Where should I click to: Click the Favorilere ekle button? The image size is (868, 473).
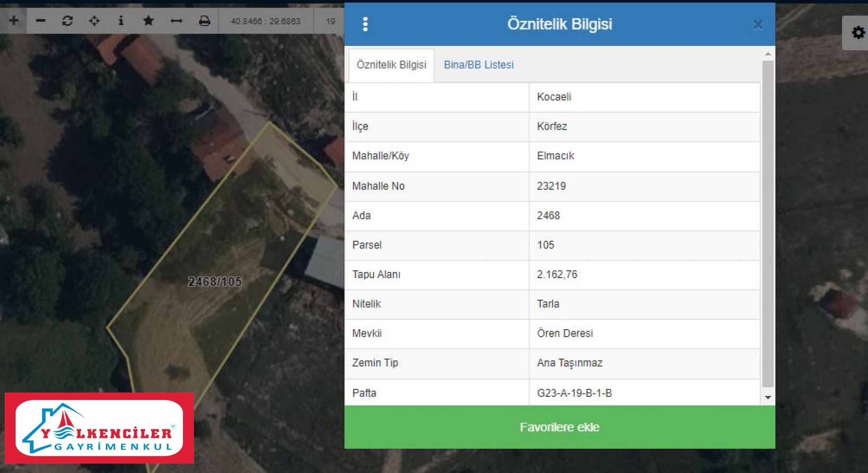(x=559, y=427)
